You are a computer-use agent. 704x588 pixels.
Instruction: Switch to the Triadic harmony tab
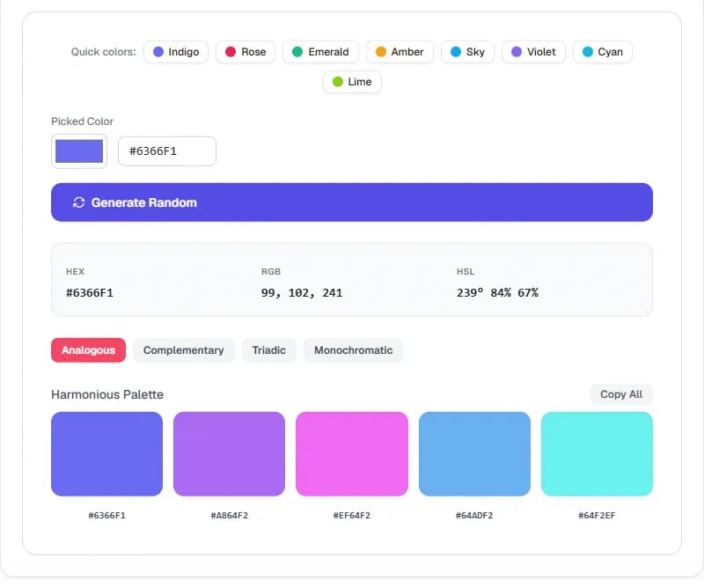click(x=269, y=350)
